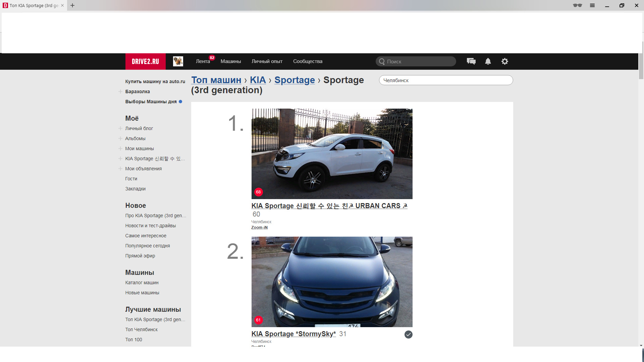644x362 pixels.
Task: Expand the Мои машины plus sign
Action: (x=120, y=148)
